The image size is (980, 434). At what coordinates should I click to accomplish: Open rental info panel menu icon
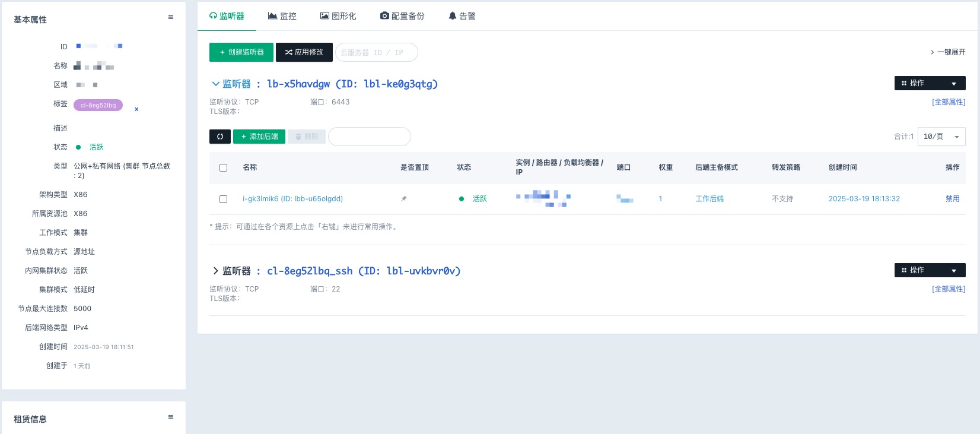pos(171,417)
